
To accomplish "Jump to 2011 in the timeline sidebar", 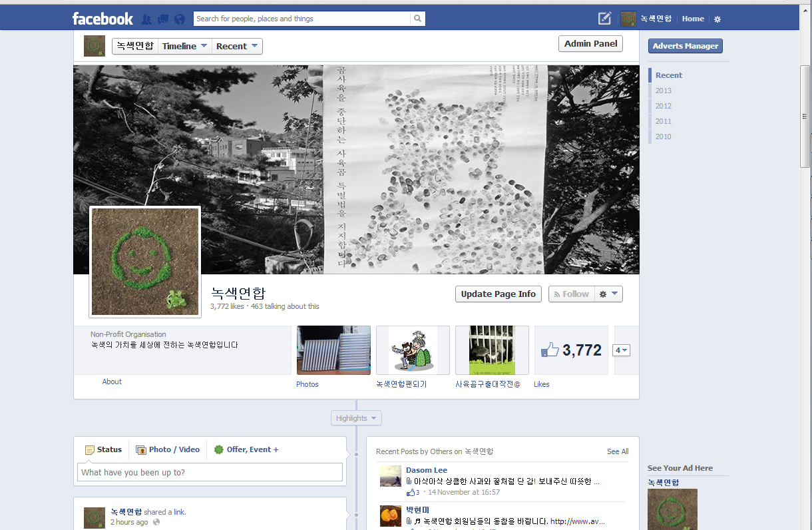I will coord(664,121).
